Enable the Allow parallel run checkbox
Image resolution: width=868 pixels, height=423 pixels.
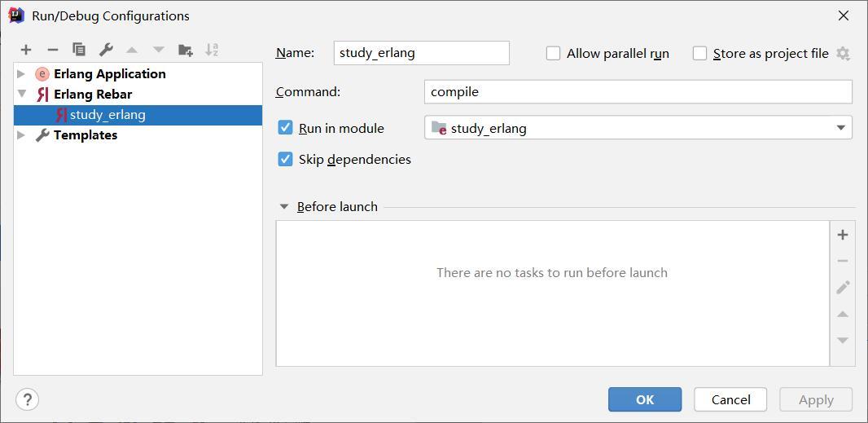[x=553, y=54]
